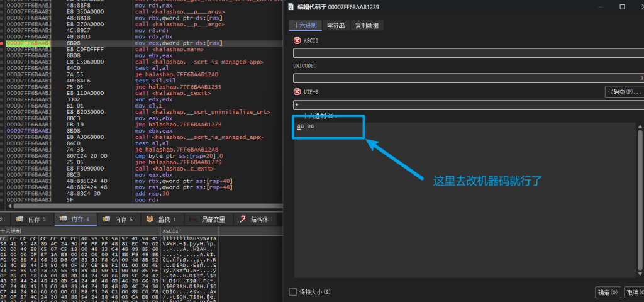Click the red UTF-8 error icon
Viewport: 644px width, 302px height.
[297, 91]
